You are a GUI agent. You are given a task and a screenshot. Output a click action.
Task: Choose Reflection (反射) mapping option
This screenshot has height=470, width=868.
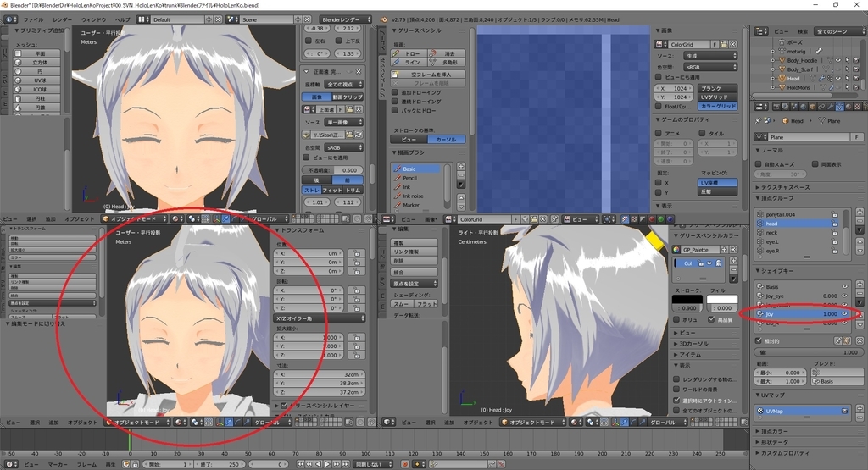point(718,191)
